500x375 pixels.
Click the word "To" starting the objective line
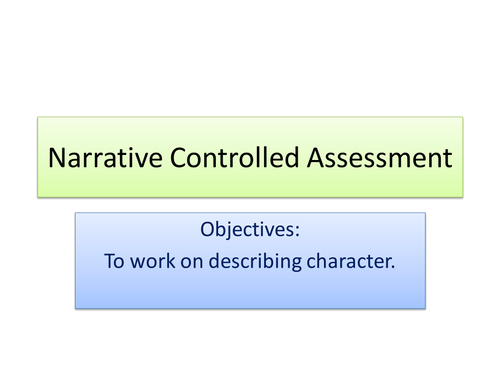114,261
